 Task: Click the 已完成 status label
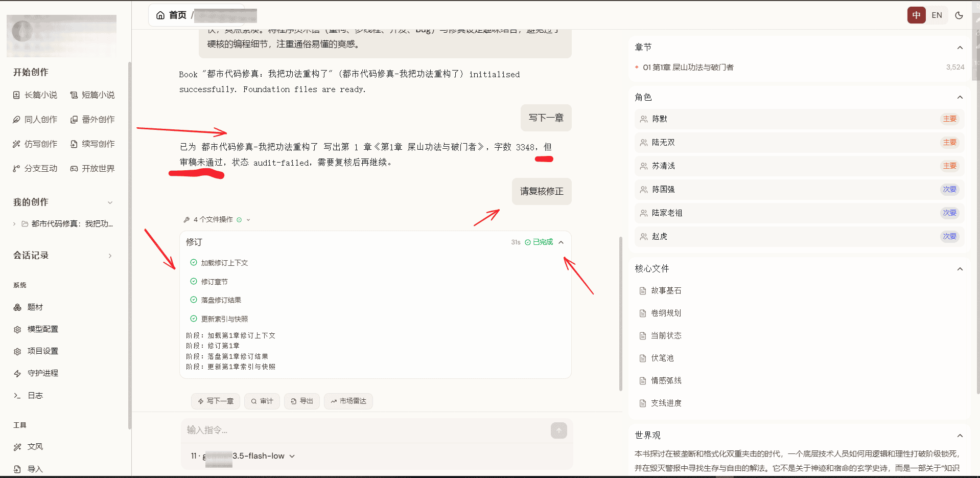(539, 242)
